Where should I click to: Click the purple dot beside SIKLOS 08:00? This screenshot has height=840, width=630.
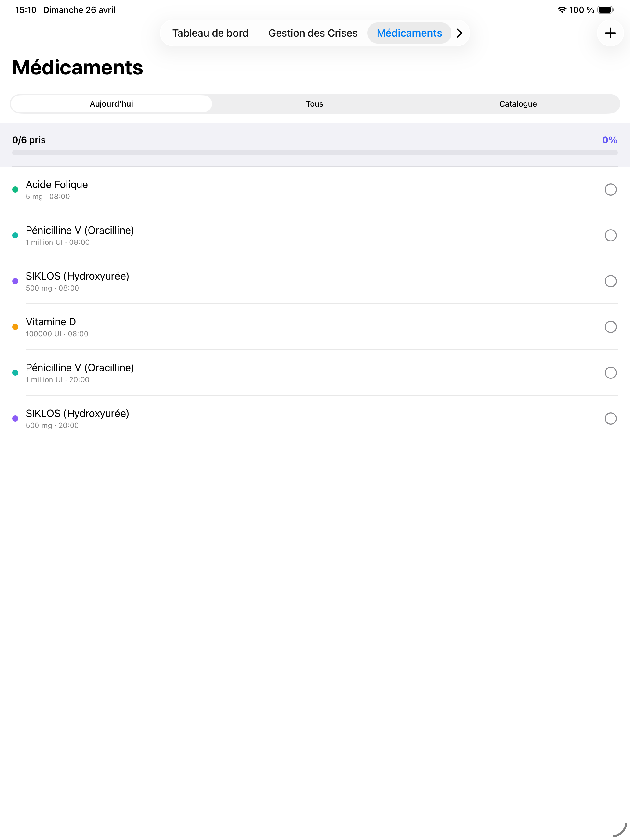pos(15,281)
